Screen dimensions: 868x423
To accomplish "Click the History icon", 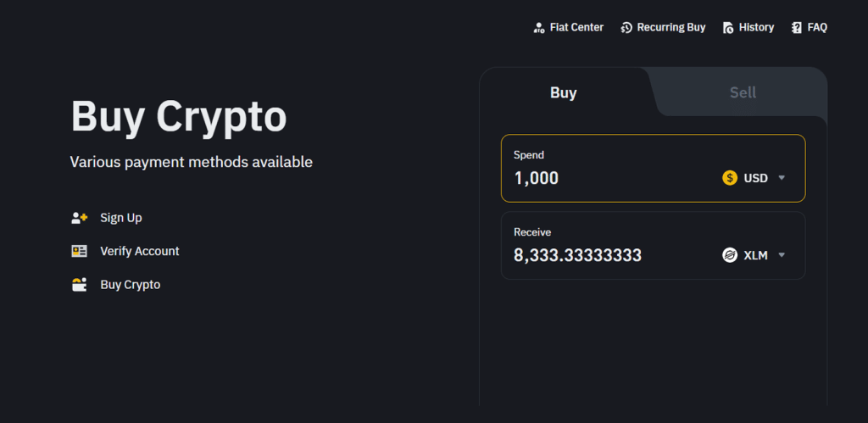I will (x=728, y=28).
